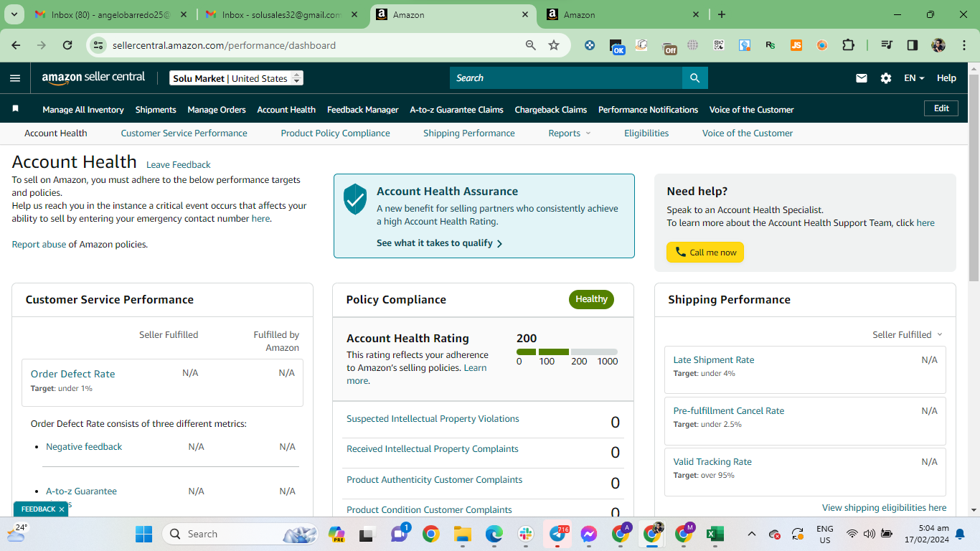Open Telegram from the taskbar
The image size is (980, 551).
tap(558, 534)
